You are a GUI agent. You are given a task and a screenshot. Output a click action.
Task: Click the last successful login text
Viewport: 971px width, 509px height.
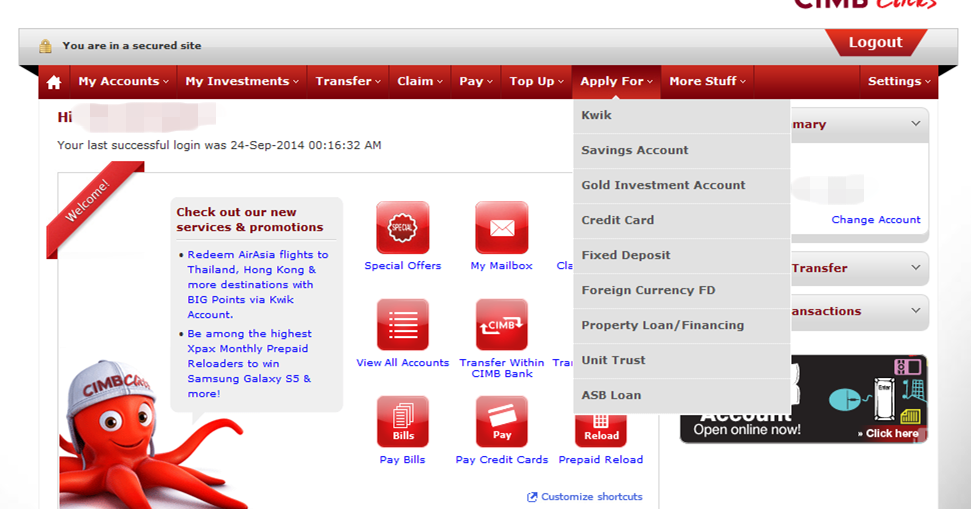click(x=219, y=145)
